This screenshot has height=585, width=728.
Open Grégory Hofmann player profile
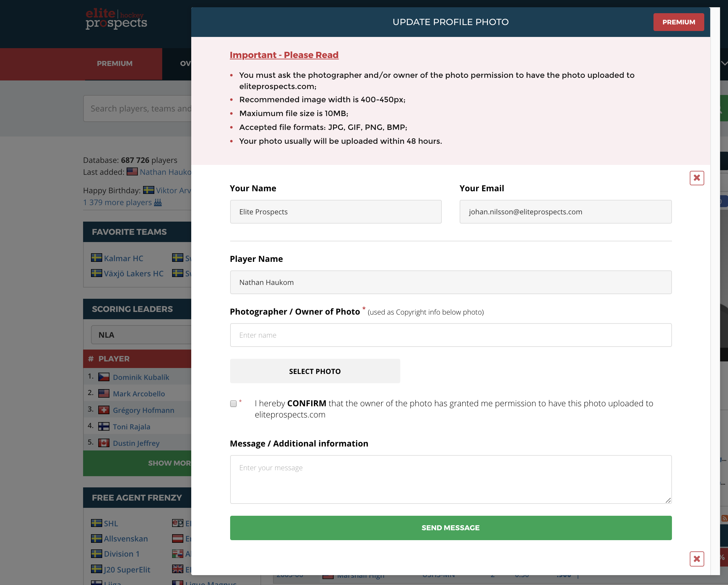pos(143,410)
